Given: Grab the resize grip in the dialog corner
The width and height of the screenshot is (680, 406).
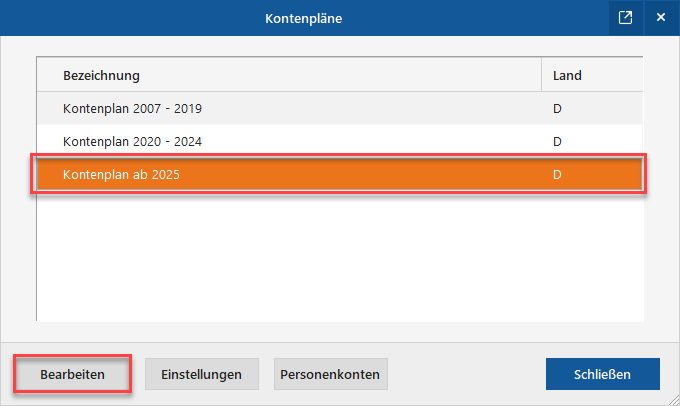Looking at the screenshot, I should [674, 400].
